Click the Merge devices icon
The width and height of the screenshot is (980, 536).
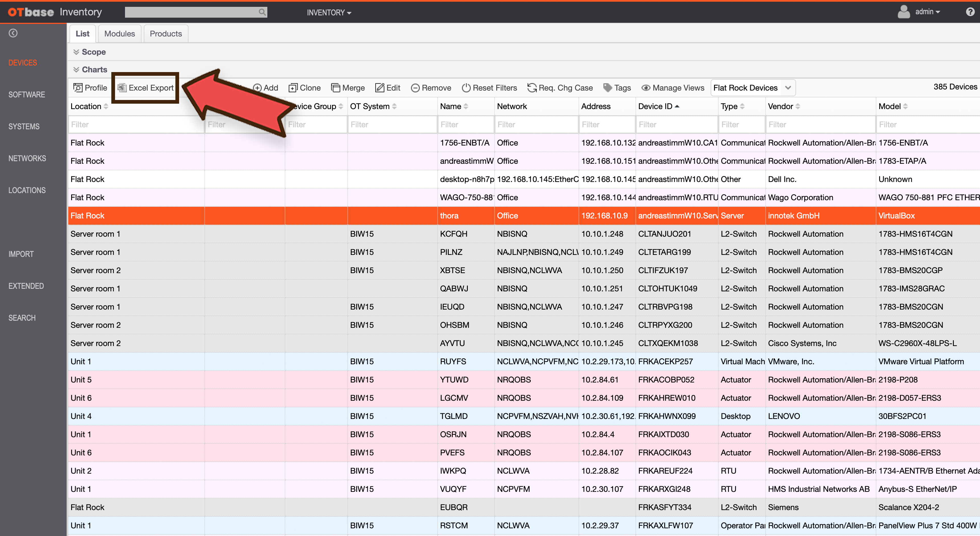[335, 88]
